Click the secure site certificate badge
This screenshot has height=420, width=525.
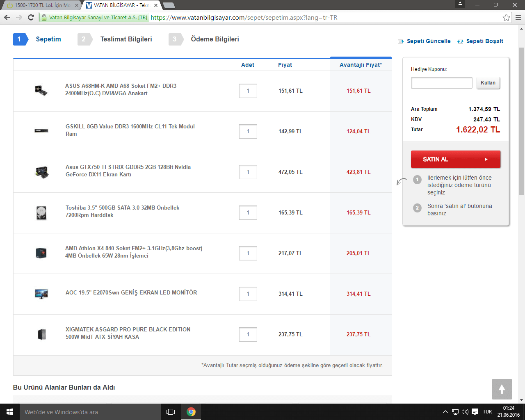tap(94, 18)
